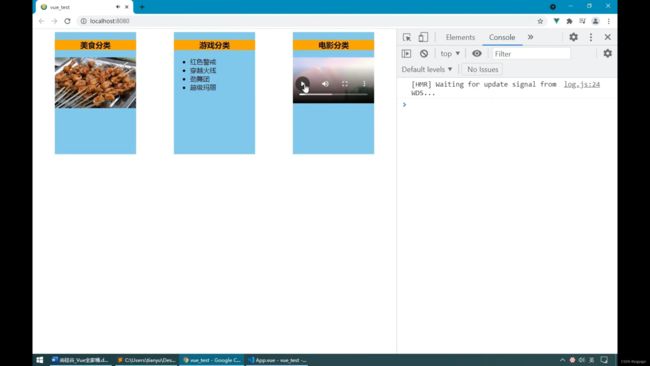Viewport: 650px width, 366px height.
Task: Click the orange 游戏分类 heading
Action: click(214, 45)
